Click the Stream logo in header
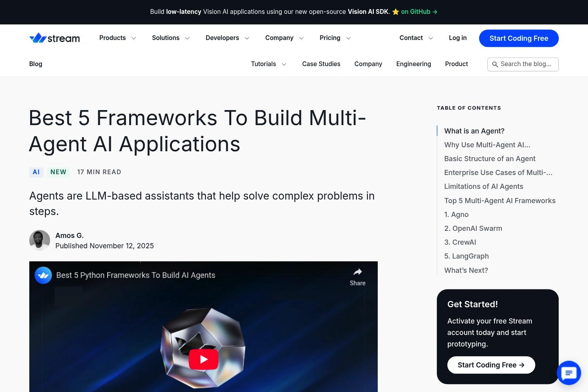The width and height of the screenshot is (588, 392). (55, 38)
